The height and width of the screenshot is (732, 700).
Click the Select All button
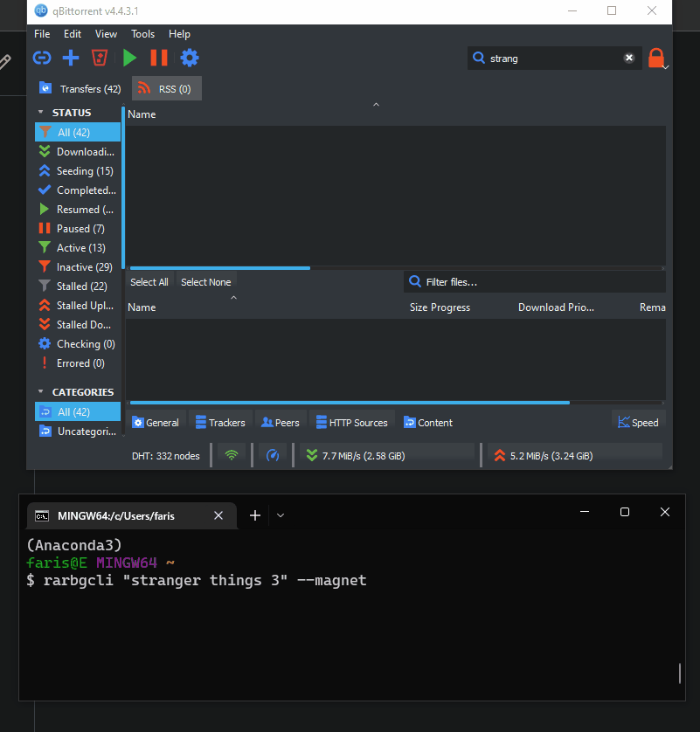[x=149, y=282]
